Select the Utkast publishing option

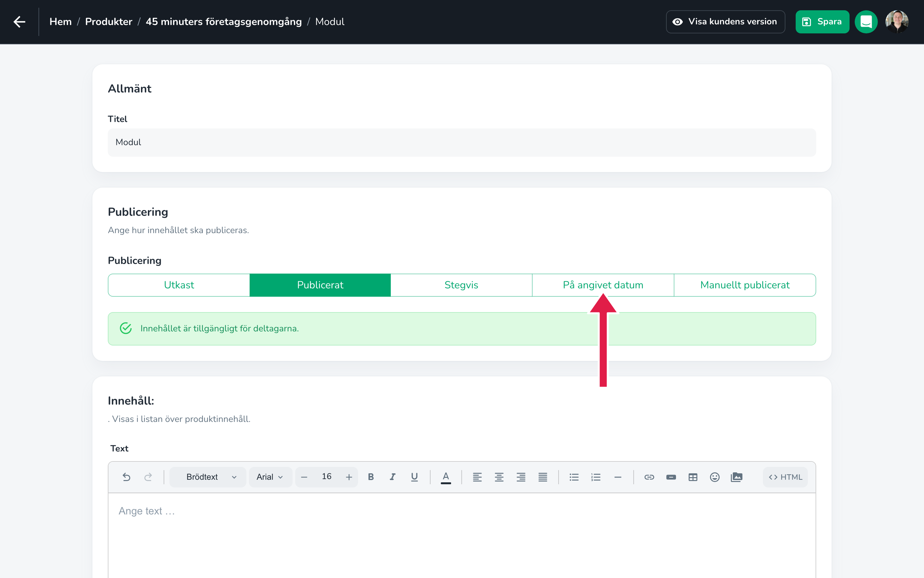[179, 285]
